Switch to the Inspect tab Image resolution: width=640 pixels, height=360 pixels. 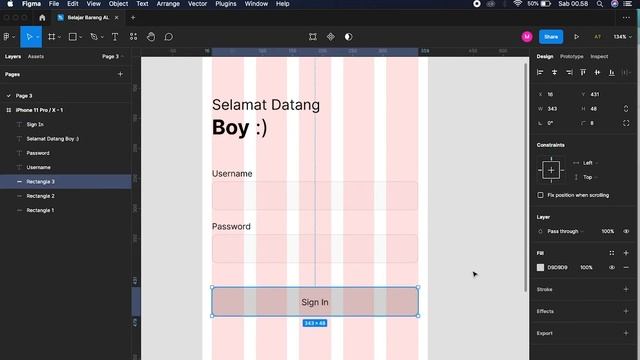(x=599, y=56)
